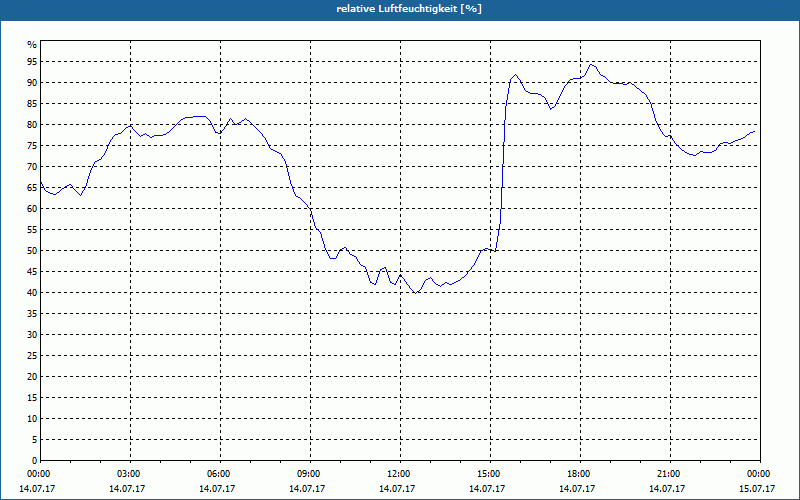Click the '09:00' x-axis label
This screenshot has width=800, height=500.
(x=310, y=474)
